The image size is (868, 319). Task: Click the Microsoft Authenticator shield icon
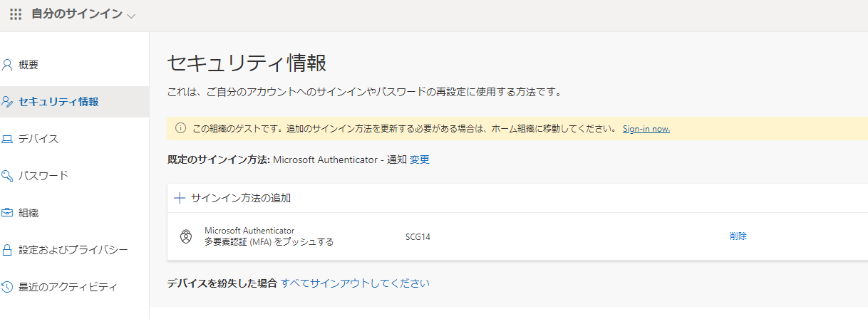click(x=185, y=236)
